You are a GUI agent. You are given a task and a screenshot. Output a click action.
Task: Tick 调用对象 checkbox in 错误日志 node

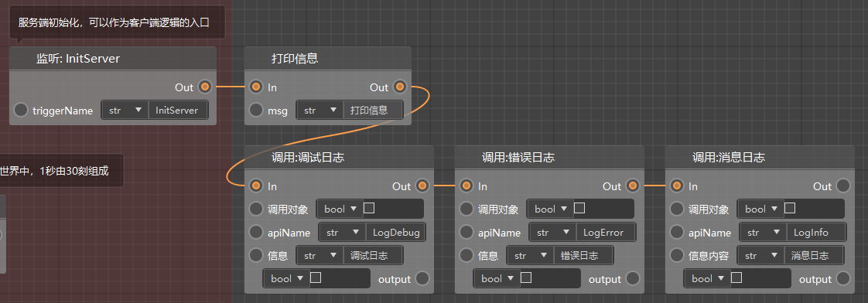[x=579, y=209]
